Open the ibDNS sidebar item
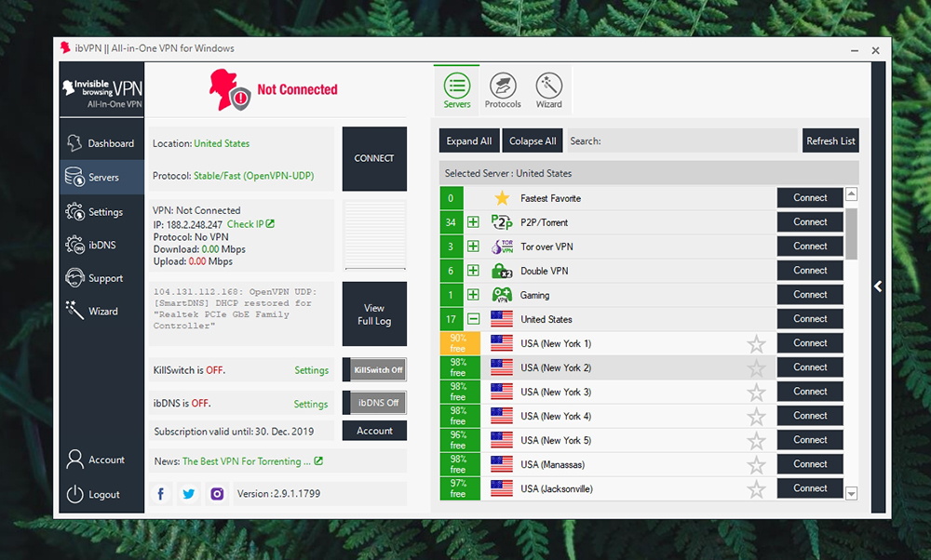Screen dimensions: 931x560 (101, 245)
